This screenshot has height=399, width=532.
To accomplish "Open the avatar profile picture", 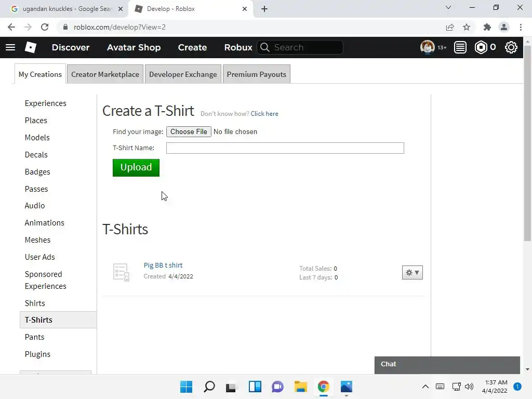I will 427,47.
